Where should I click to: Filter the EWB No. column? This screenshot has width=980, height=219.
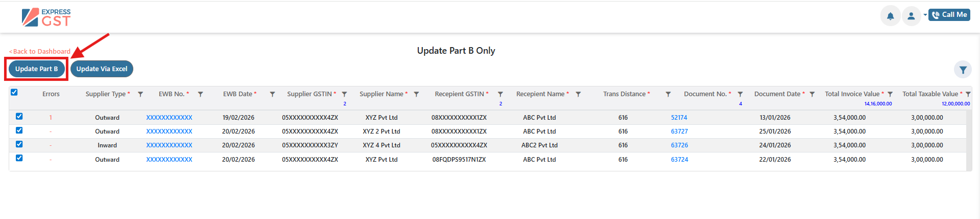point(201,94)
